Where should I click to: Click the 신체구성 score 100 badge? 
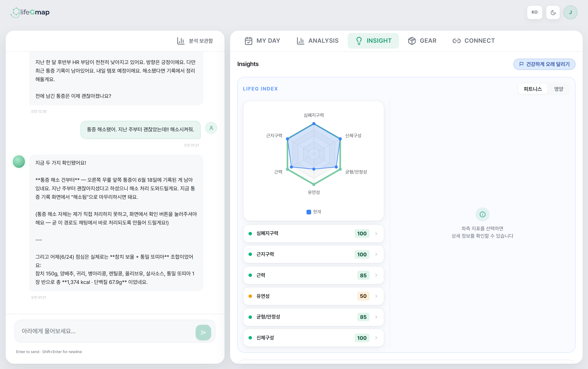click(x=362, y=338)
